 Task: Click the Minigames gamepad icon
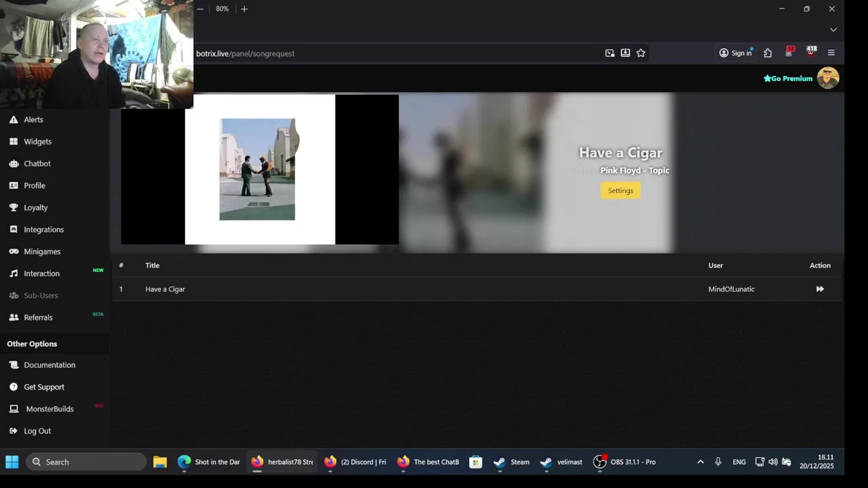pos(14,251)
